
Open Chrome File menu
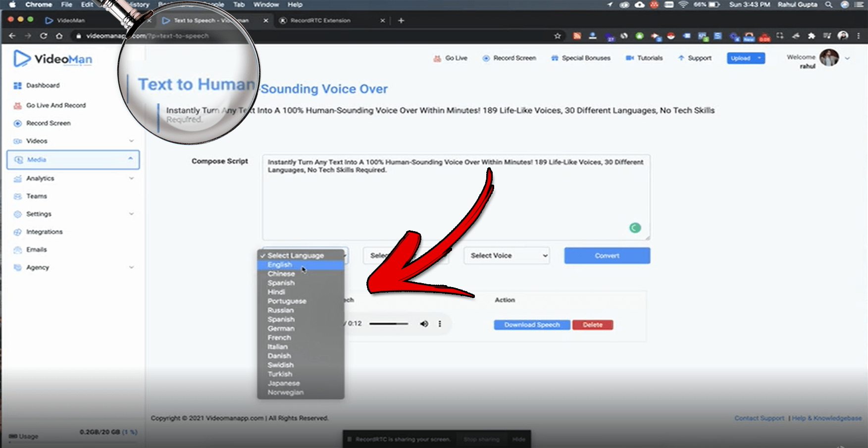66,4
